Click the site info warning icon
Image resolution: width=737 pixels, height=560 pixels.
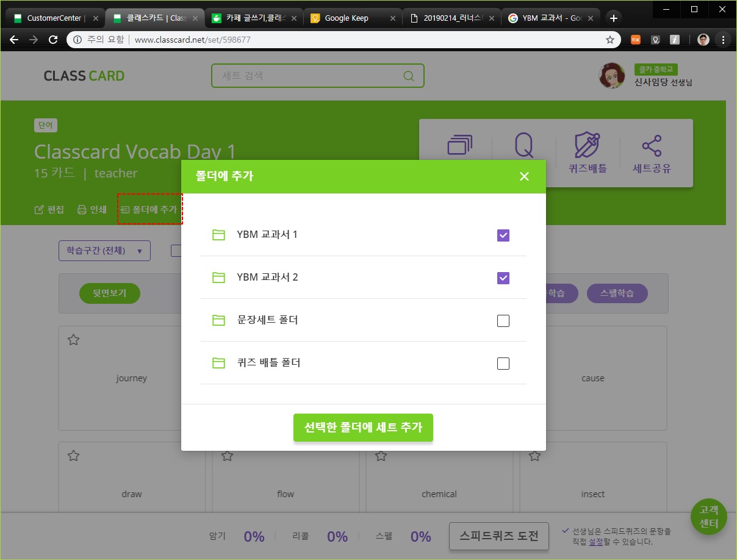point(77,40)
